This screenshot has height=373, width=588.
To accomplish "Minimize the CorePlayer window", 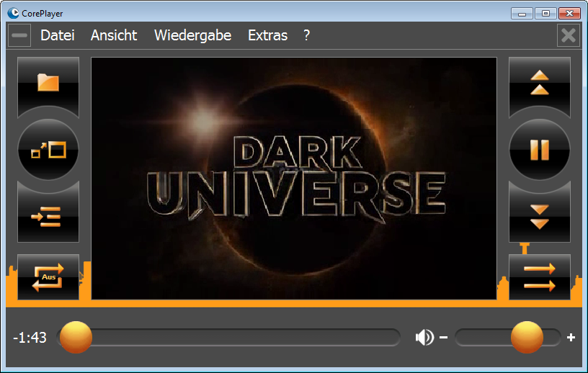I will [x=522, y=14].
